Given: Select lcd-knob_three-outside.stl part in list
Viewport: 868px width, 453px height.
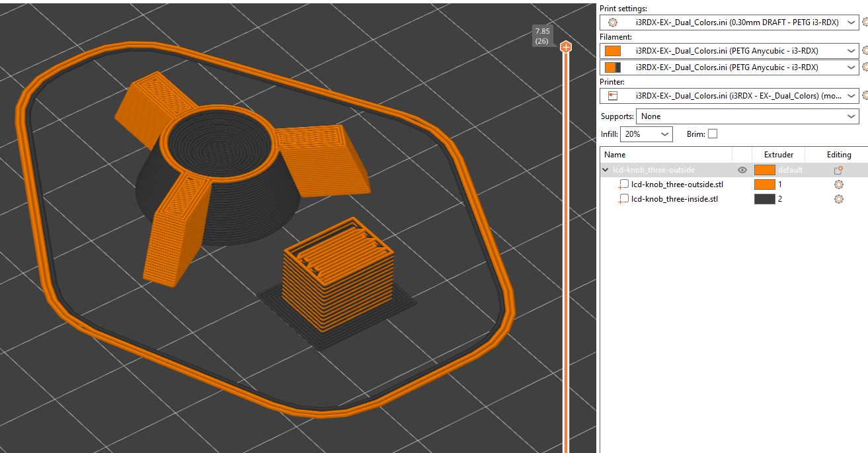Looking at the screenshot, I should click(677, 185).
